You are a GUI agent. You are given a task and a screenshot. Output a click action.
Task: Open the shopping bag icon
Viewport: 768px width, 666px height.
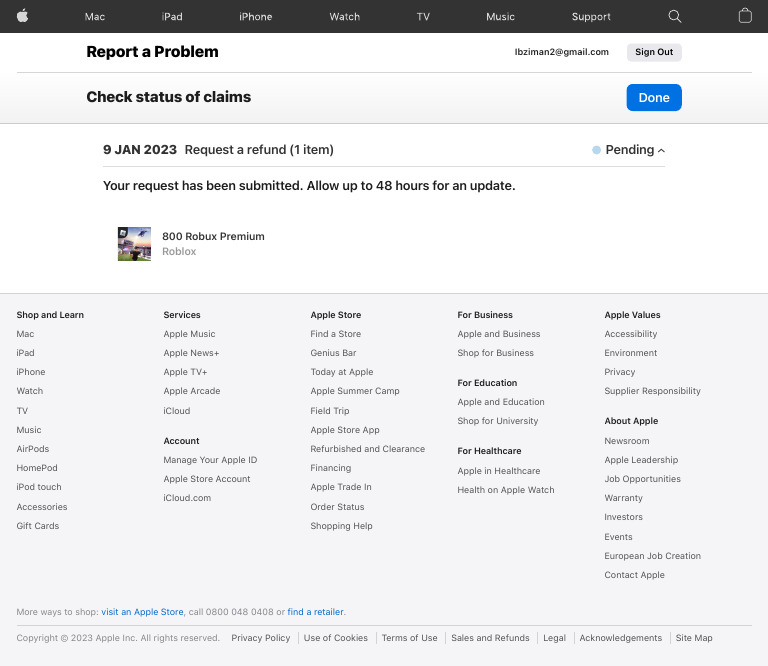click(745, 16)
